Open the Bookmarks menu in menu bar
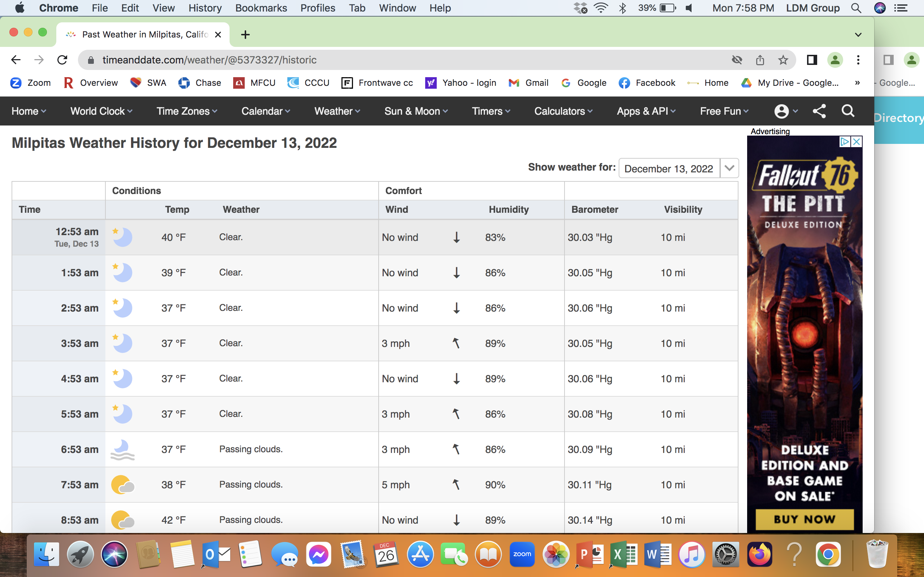924x577 pixels. point(261,8)
